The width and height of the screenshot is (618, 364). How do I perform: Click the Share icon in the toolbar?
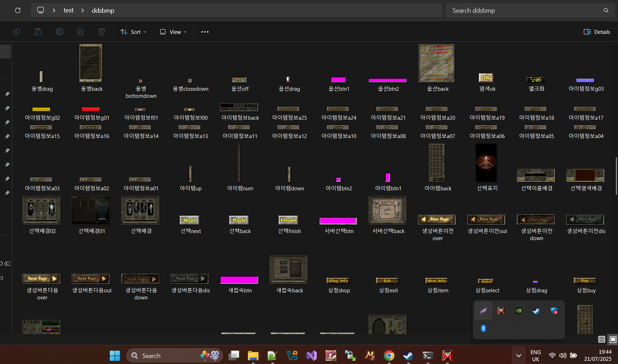[x=81, y=32]
